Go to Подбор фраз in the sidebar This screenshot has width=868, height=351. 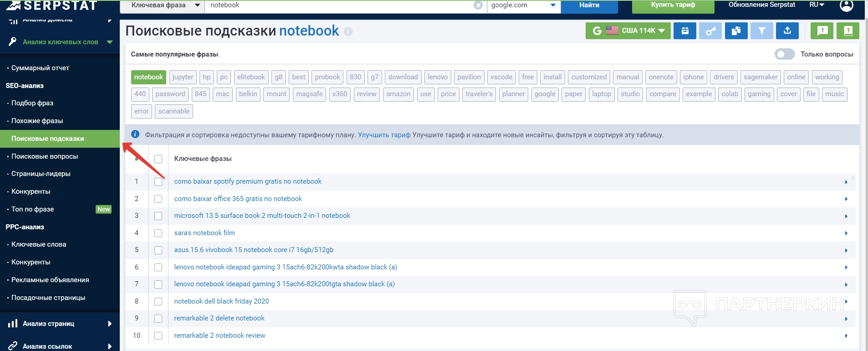pyautogui.click(x=32, y=103)
